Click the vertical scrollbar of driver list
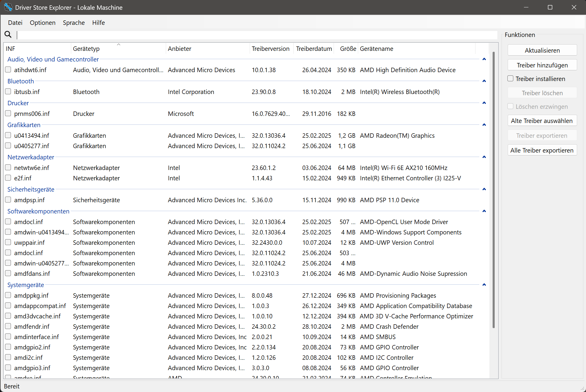 coord(493,189)
